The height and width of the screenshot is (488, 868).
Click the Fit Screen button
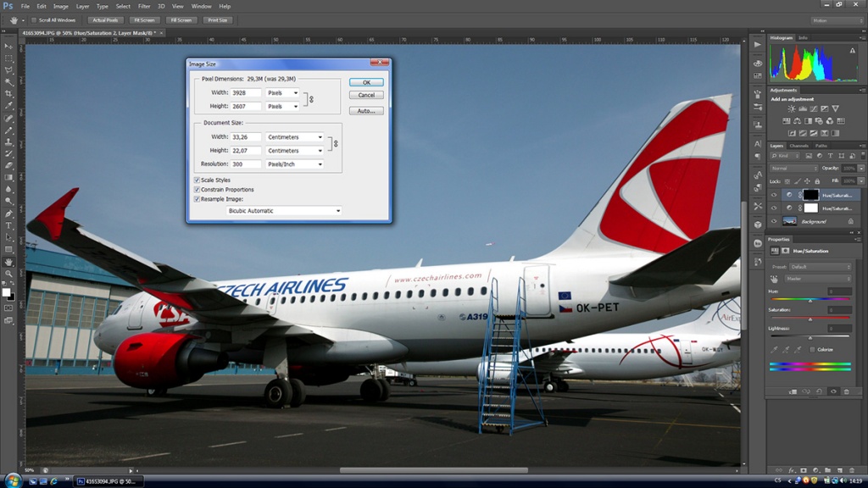point(144,20)
